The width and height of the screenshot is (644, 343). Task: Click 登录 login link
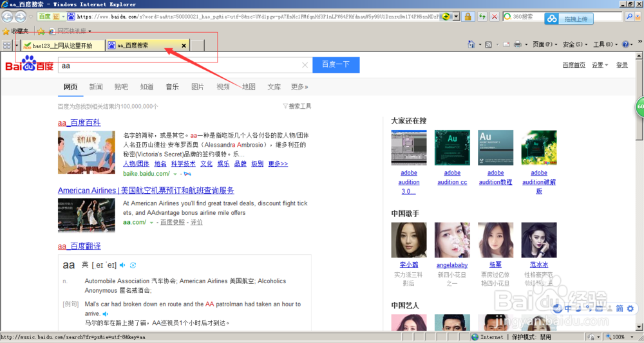(622, 65)
